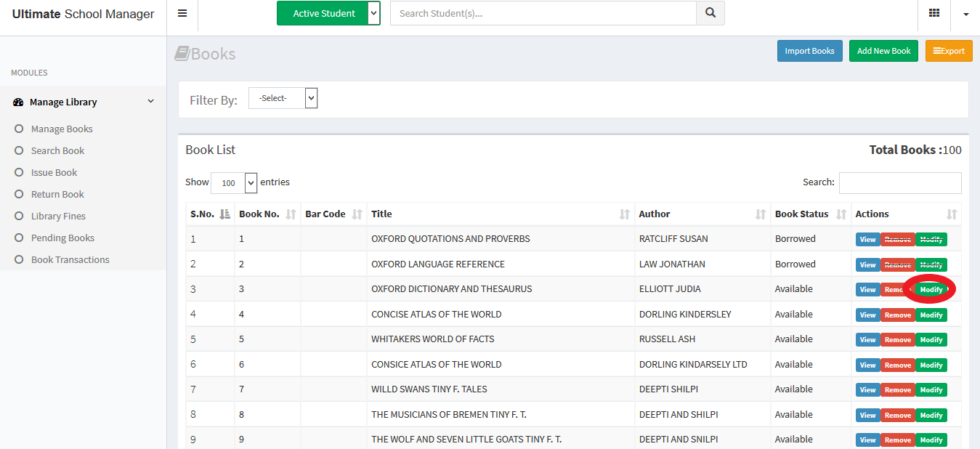Open the show entries dropdown
Viewport: 980px width, 449px height.
[234, 182]
